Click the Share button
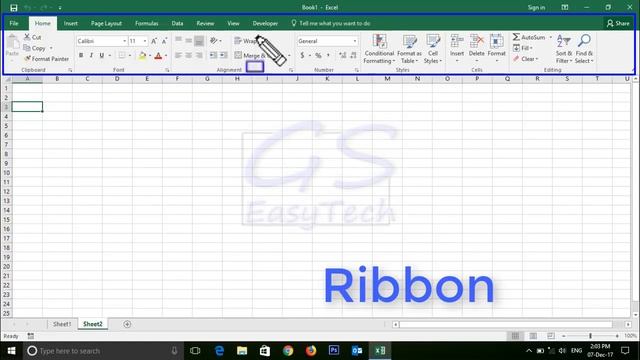Screen dimensions: 640x360 618,23
